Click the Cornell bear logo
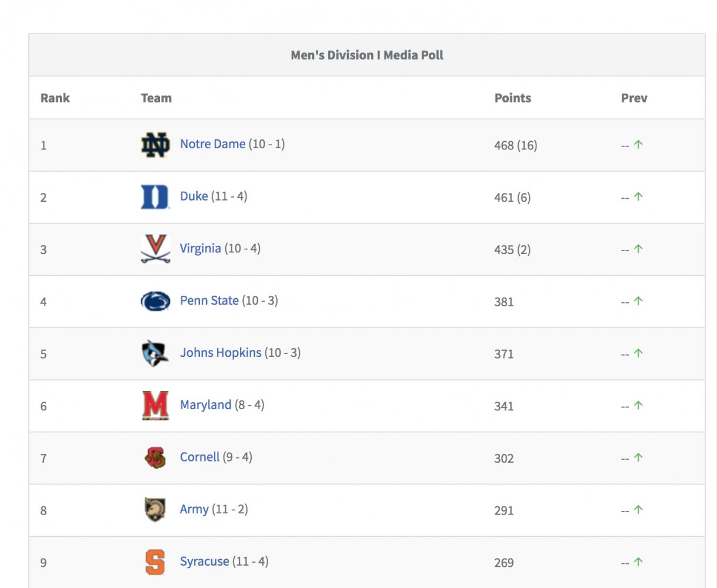Screen dimensions: 717x588 click(x=155, y=457)
